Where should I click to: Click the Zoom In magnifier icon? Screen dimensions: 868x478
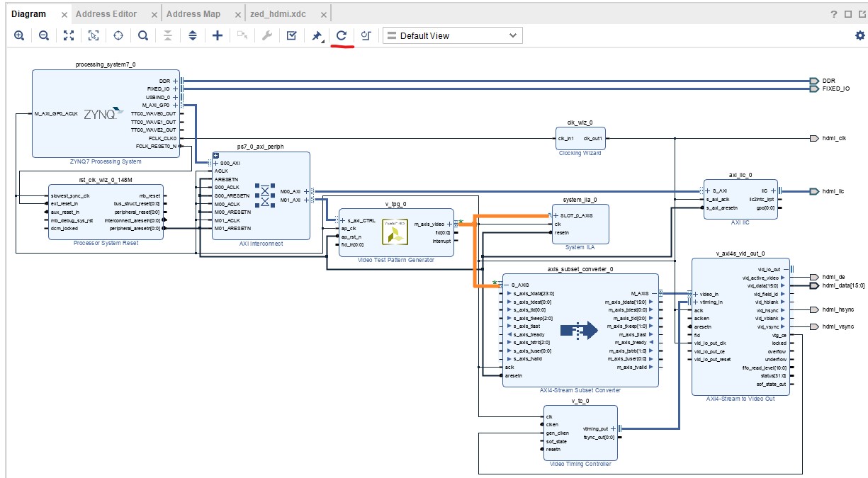[x=19, y=35]
